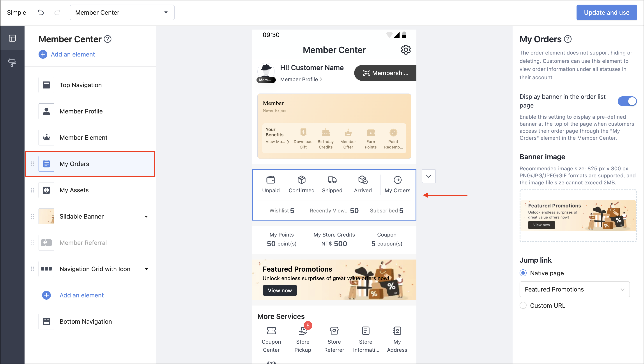Click the undo arrow icon
644x364 pixels.
41,12
